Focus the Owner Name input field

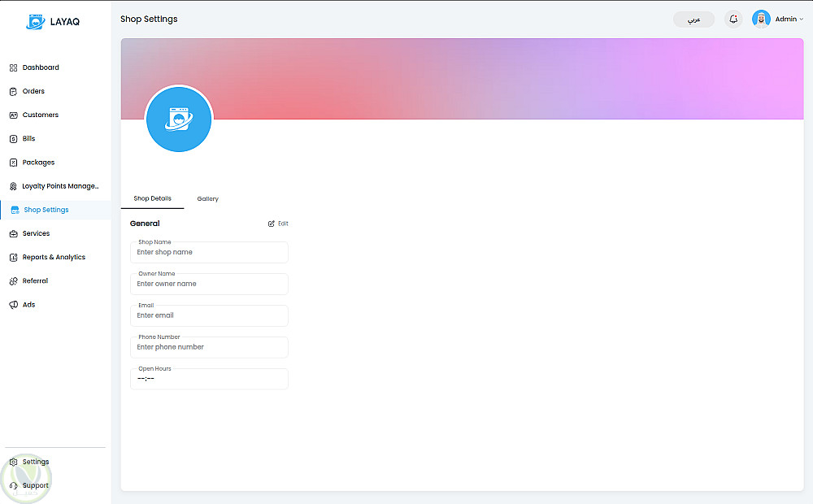point(209,285)
